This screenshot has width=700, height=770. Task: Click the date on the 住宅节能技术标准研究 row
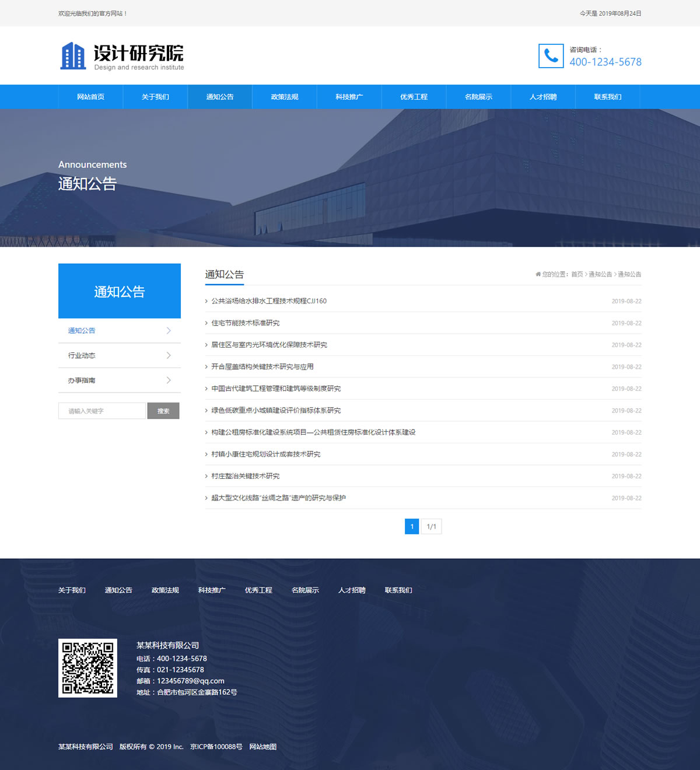coord(626,323)
